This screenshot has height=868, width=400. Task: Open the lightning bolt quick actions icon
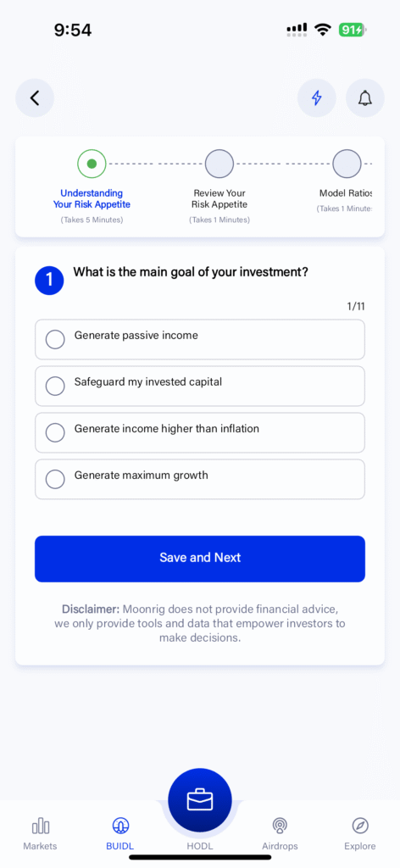click(316, 98)
